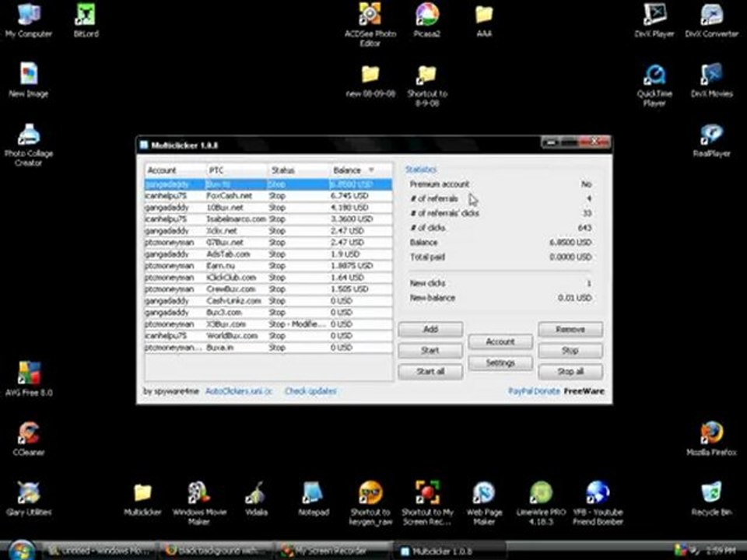Open the My Computer desktop icon
Viewport: 747px width, 560px height.
[x=29, y=20]
